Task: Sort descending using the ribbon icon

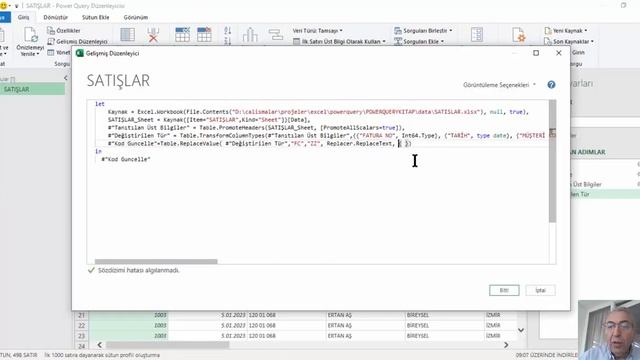Action: coord(228,41)
